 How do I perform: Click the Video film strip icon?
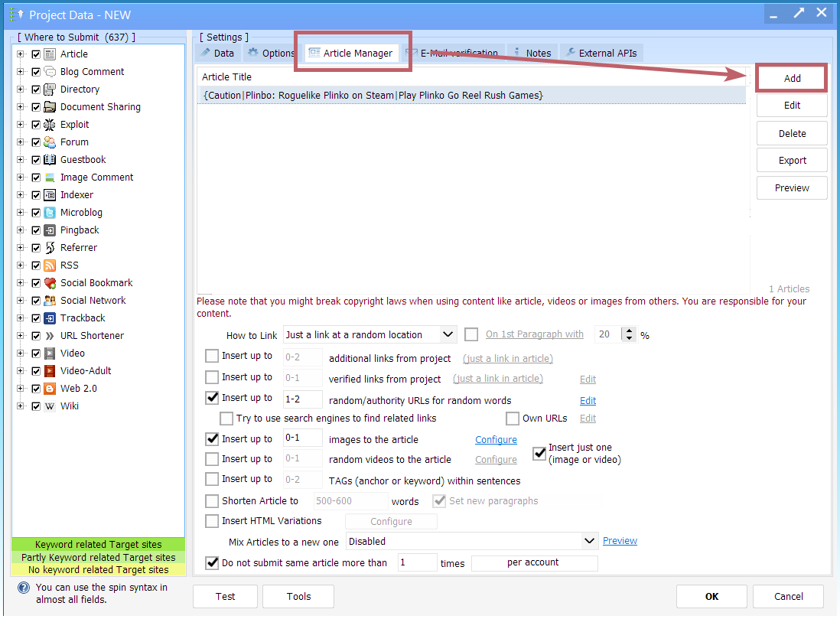click(50, 353)
